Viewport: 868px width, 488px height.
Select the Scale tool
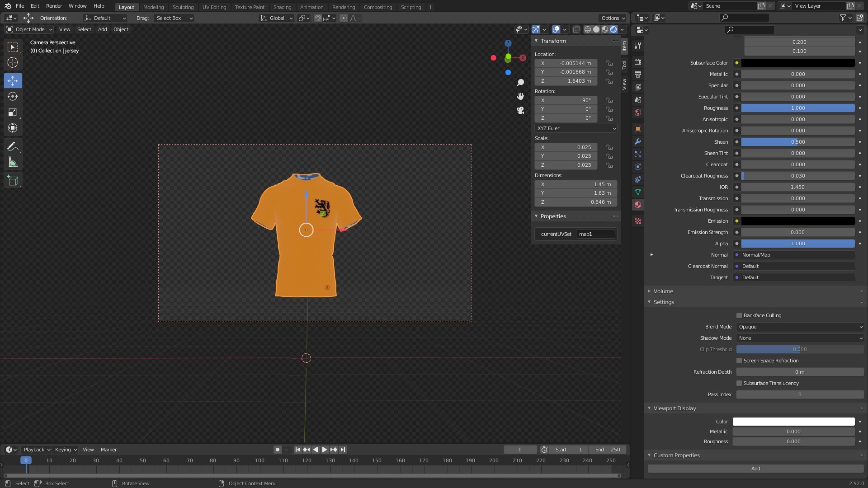[x=13, y=112]
